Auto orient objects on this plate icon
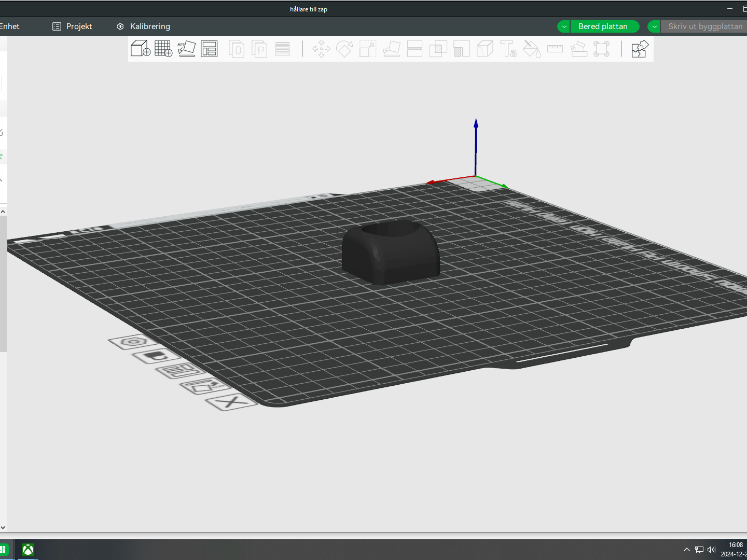This screenshot has height=560, width=747. pos(206,386)
